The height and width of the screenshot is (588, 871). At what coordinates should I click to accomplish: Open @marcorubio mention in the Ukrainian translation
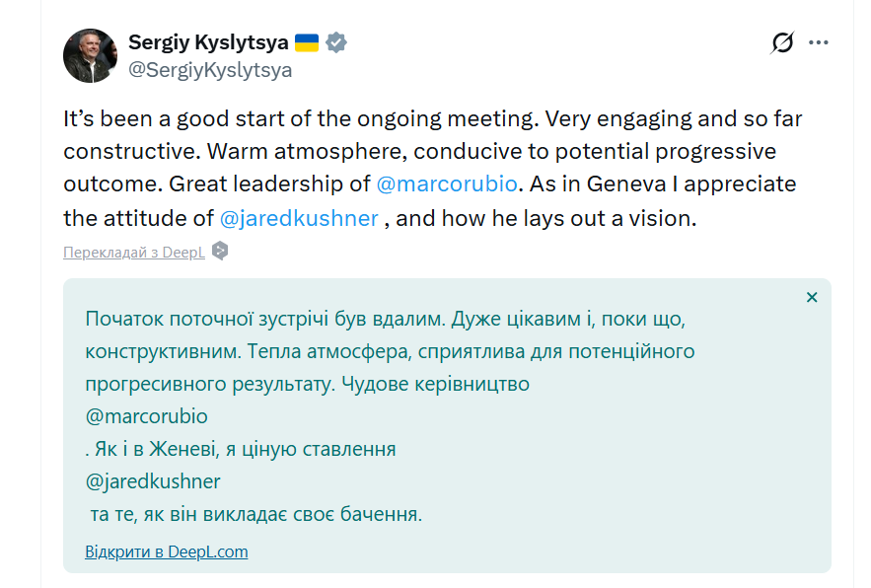pyautogui.click(x=147, y=416)
